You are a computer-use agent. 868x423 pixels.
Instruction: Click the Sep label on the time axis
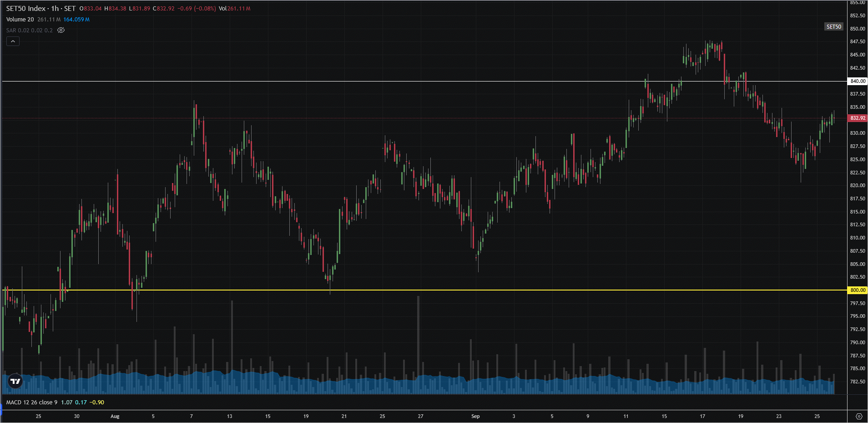click(x=475, y=416)
